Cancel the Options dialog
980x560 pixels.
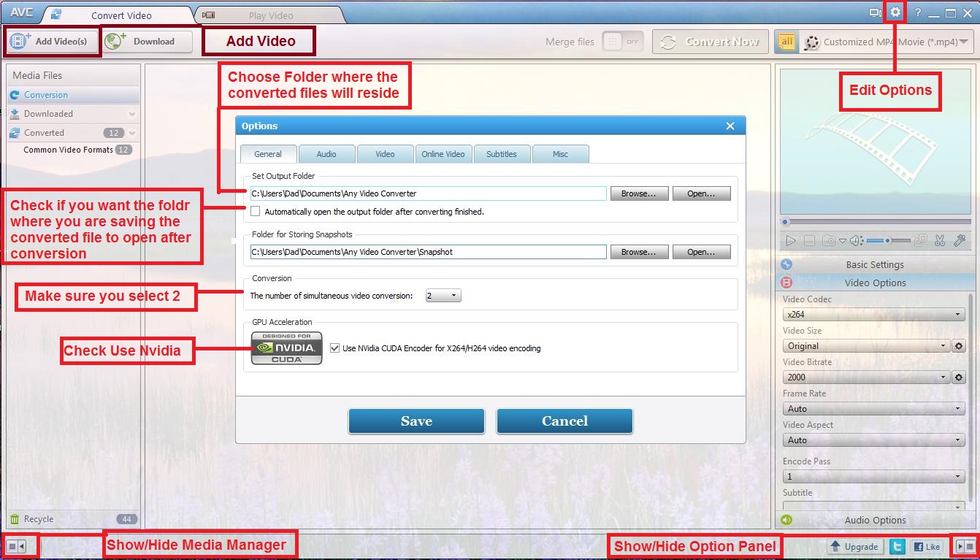[564, 421]
